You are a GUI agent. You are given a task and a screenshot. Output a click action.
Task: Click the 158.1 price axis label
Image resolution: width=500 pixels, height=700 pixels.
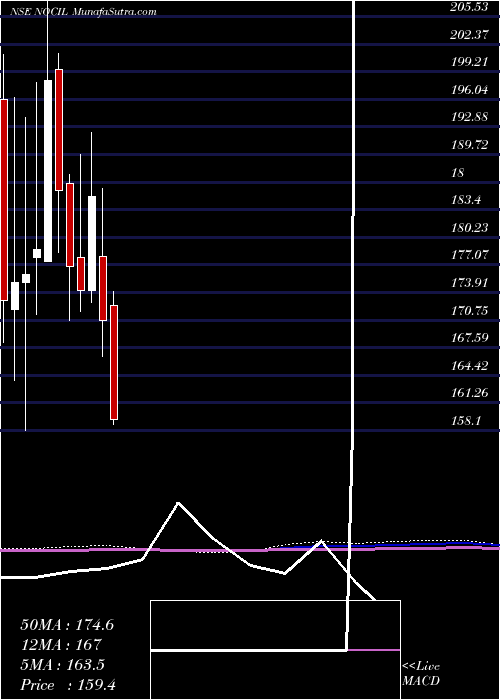[466, 421]
